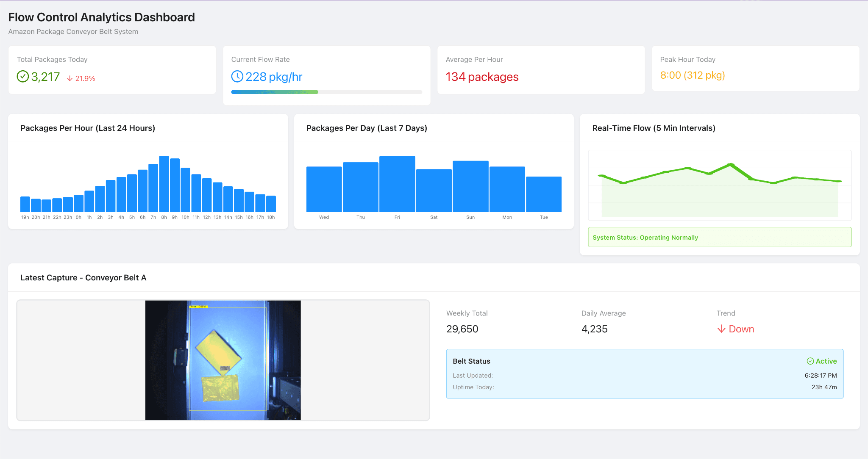Click the Current Flow Rate progress bar
The image size is (868, 459).
(x=326, y=91)
